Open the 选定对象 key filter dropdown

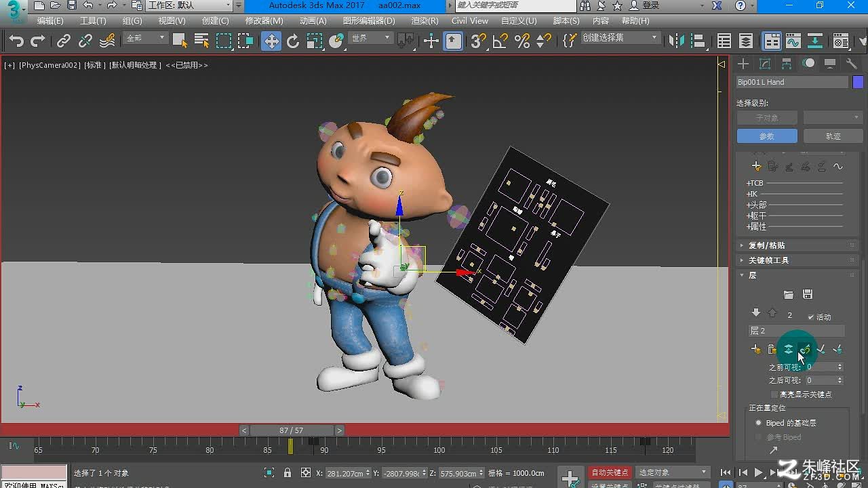pos(672,472)
